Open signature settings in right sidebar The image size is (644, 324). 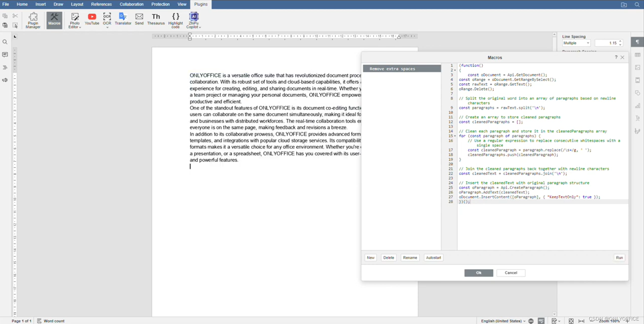[x=638, y=131]
